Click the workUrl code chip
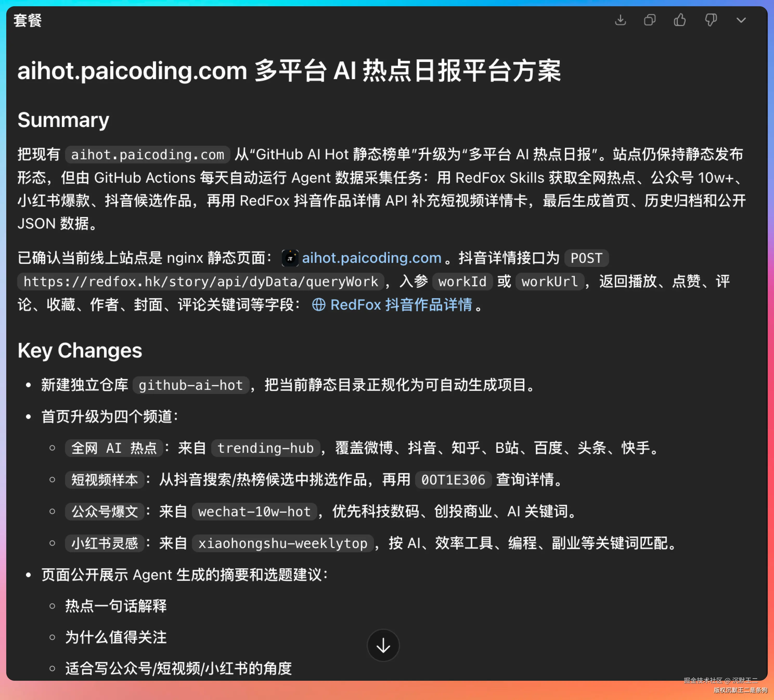The height and width of the screenshot is (700, 774). (x=550, y=282)
